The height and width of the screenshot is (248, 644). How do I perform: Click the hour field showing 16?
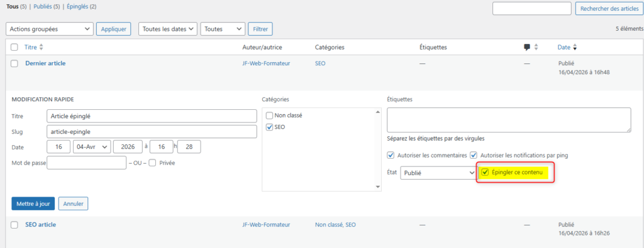point(162,147)
